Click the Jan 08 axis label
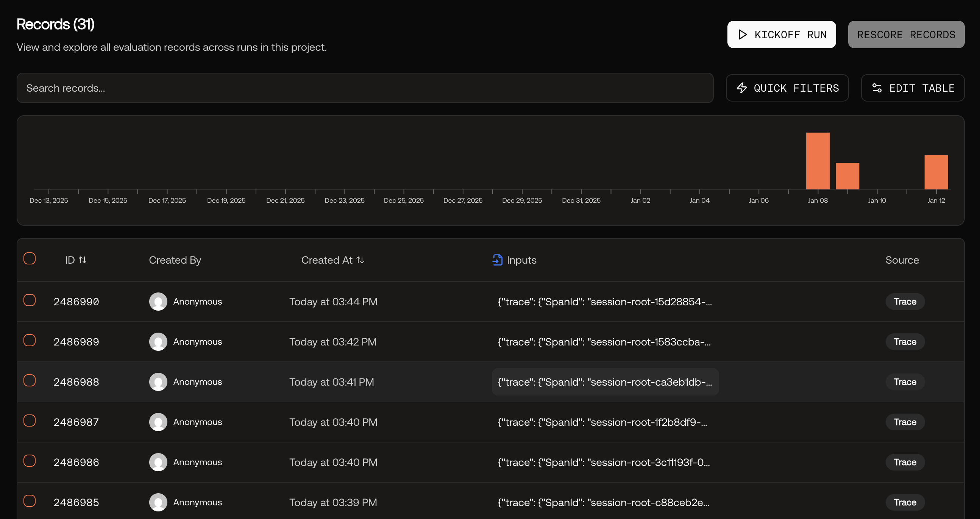 coord(818,200)
